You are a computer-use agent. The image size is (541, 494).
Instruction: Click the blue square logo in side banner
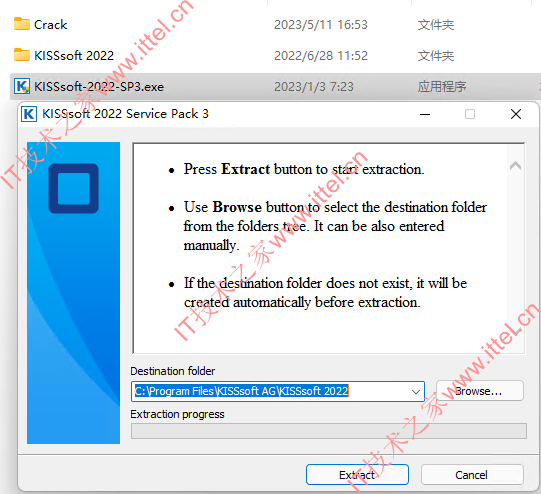click(x=73, y=188)
